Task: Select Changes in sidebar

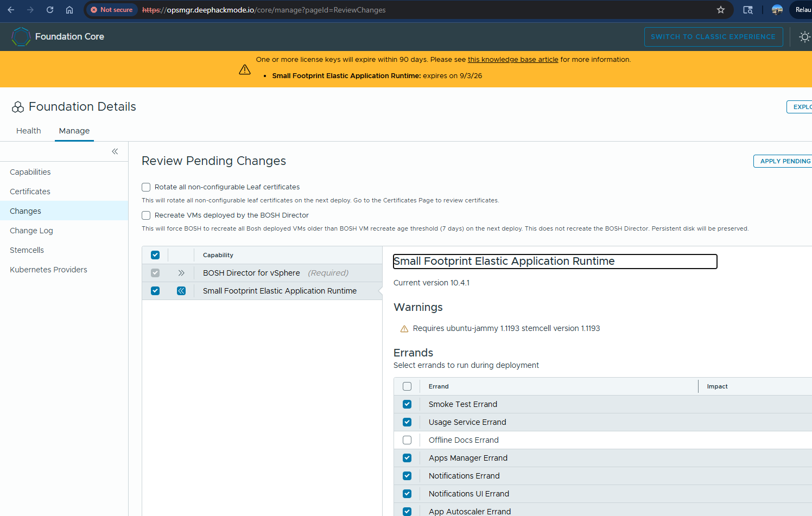Action: pyautogui.click(x=64, y=211)
